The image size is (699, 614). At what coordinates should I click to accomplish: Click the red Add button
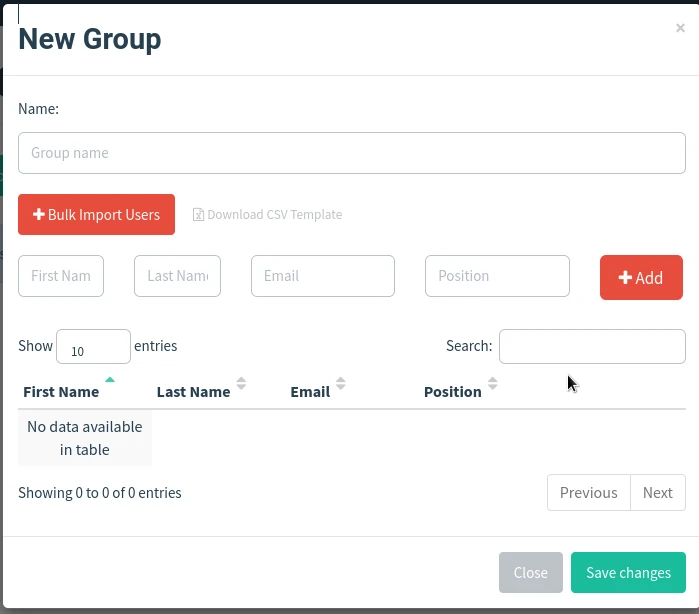(641, 278)
